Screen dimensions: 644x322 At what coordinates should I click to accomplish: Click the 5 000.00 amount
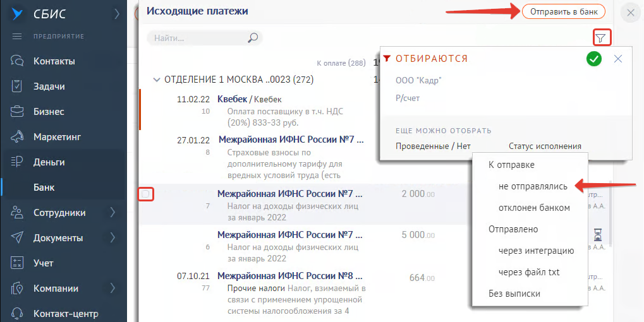pos(418,235)
